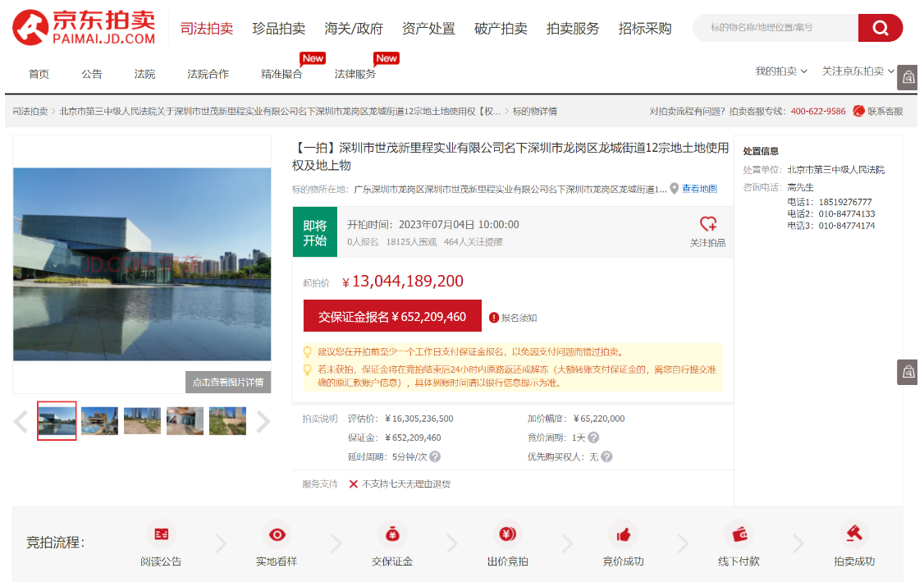
Task: Click the 拍卖成功 gavel icon
Action: [854, 534]
